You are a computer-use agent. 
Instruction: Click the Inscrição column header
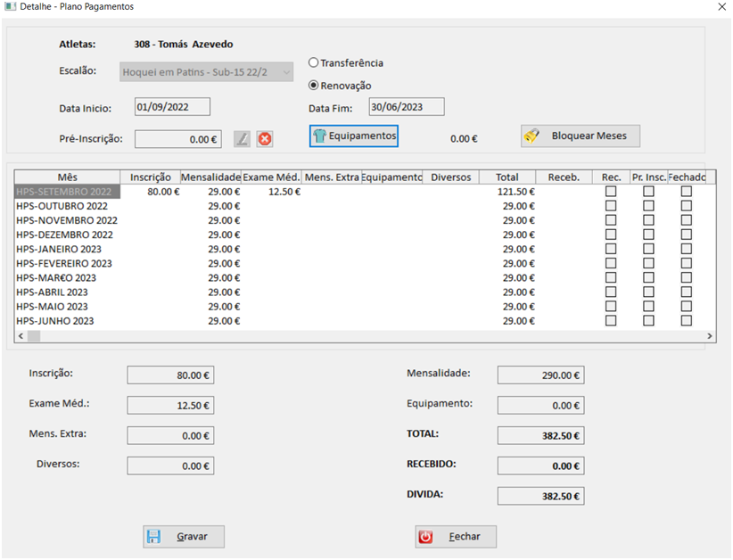pos(150,177)
